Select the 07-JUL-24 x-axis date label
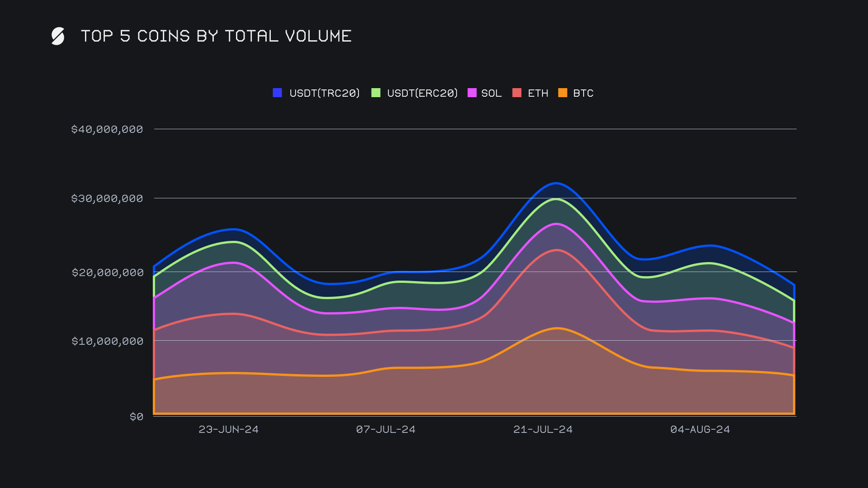This screenshot has height=488, width=868. [386, 429]
